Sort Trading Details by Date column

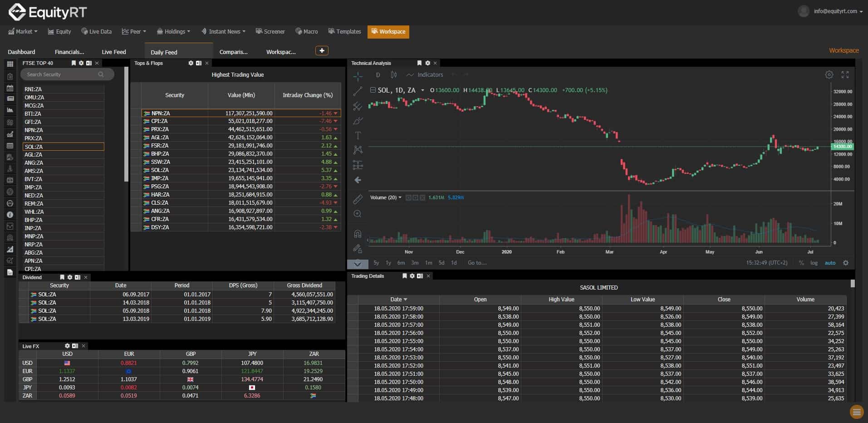point(399,300)
